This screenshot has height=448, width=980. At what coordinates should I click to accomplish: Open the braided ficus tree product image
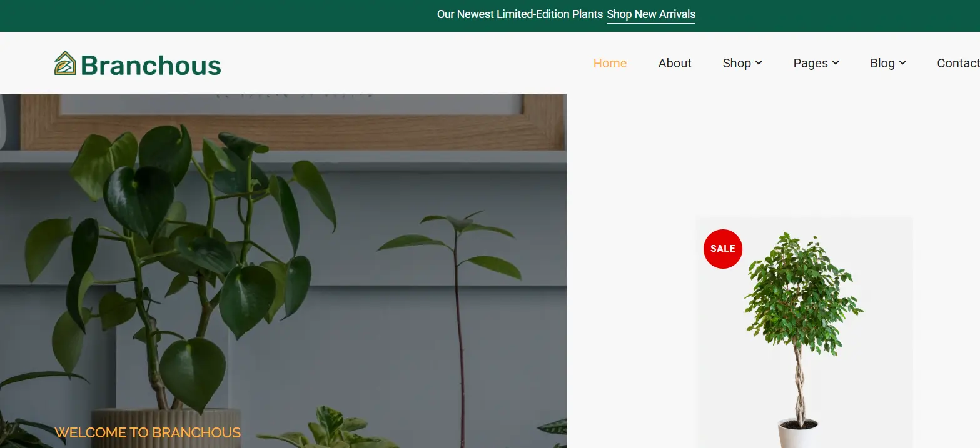(804, 332)
